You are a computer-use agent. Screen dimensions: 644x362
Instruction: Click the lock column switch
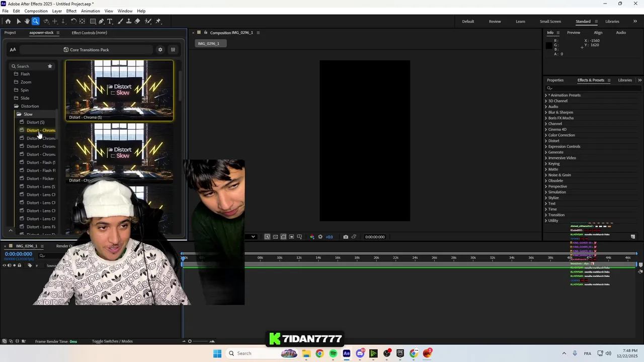coord(20,265)
